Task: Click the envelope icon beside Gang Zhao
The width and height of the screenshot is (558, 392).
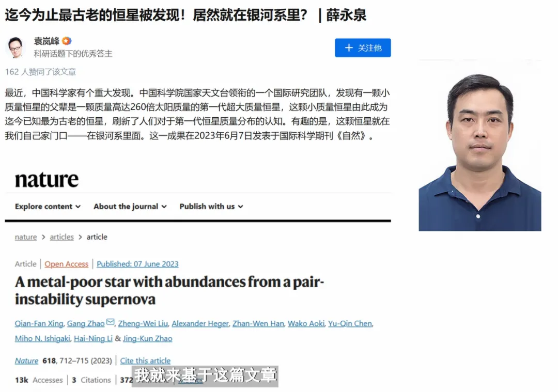Action: tap(110, 323)
